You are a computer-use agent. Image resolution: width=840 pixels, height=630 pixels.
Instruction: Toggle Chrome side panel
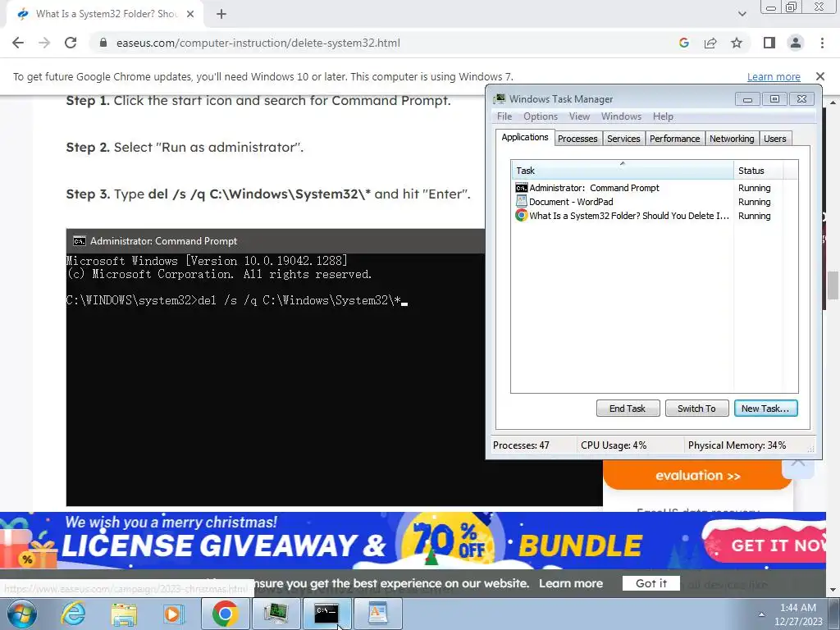pyautogui.click(x=769, y=43)
